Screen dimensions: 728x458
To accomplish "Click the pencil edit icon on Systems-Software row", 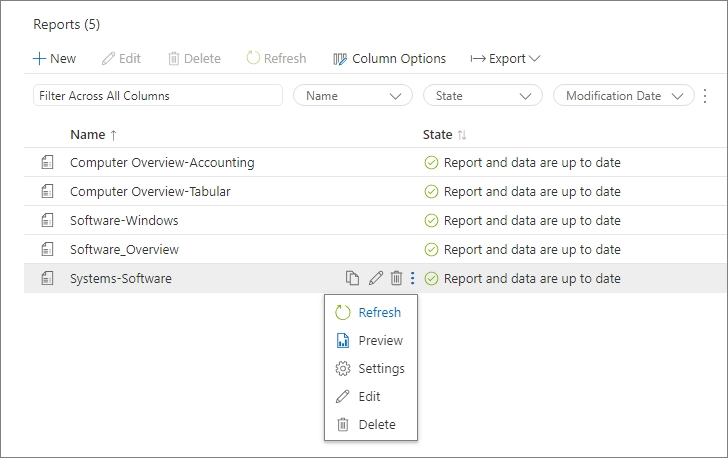I will tap(376, 278).
